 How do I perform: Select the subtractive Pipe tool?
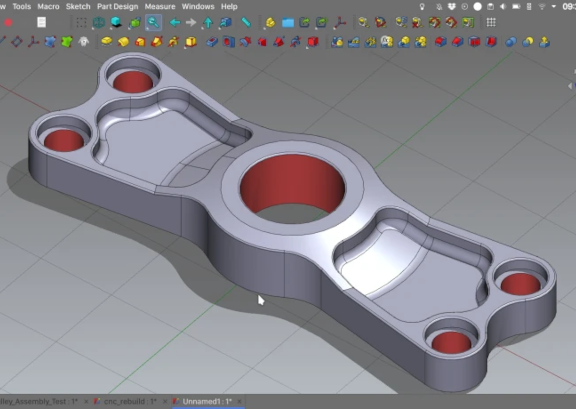coord(279,42)
